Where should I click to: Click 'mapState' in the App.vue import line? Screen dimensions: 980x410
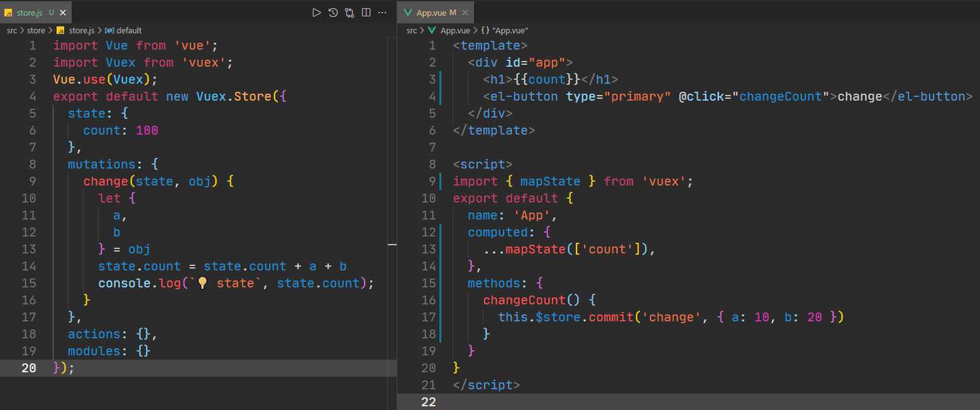tap(551, 181)
